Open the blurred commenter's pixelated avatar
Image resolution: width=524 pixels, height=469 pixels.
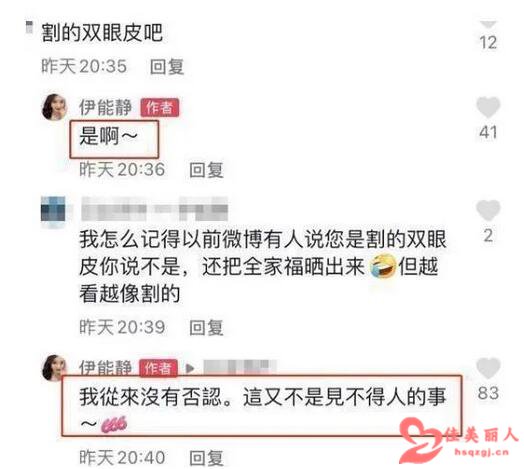(x=53, y=209)
